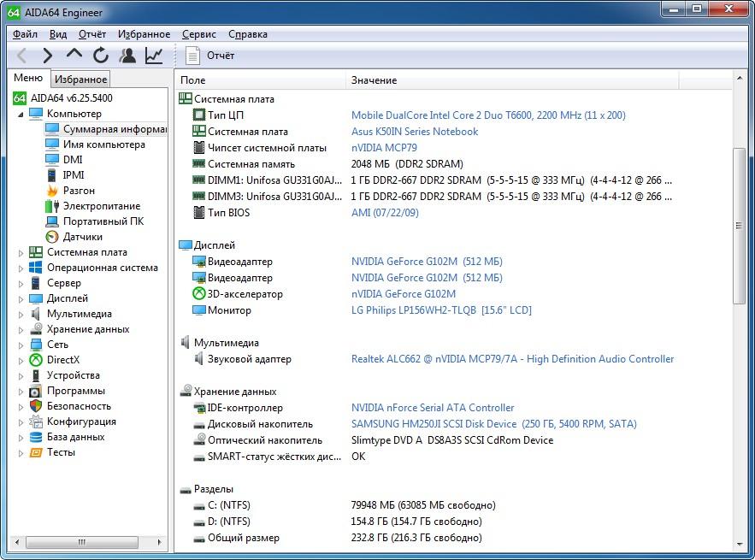Click the Отчёт toolbar button
The width and height of the screenshot is (755, 560).
tap(210, 56)
